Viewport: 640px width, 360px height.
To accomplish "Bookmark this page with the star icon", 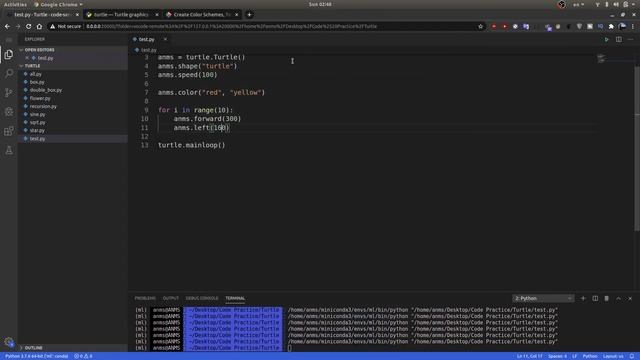I will pos(480,27).
